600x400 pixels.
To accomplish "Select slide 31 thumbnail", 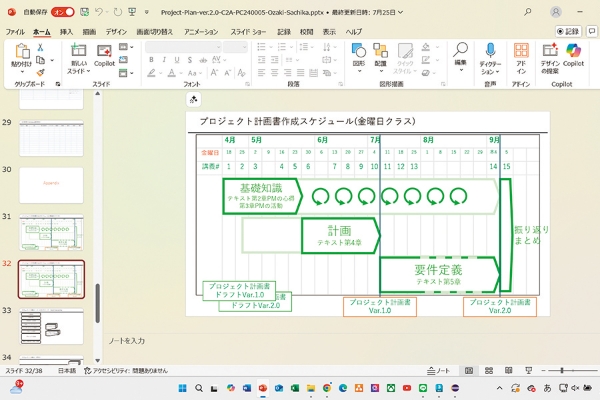I will pyautogui.click(x=51, y=232).
